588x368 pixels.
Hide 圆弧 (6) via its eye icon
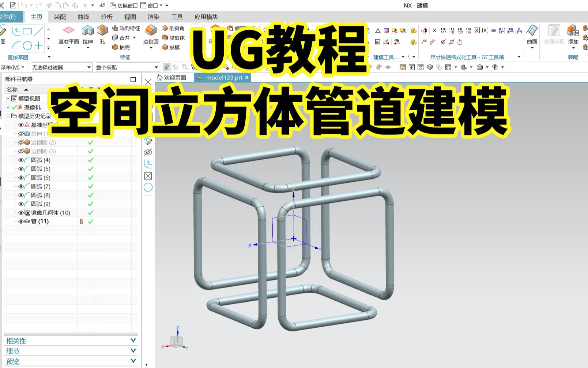(21, 178)
